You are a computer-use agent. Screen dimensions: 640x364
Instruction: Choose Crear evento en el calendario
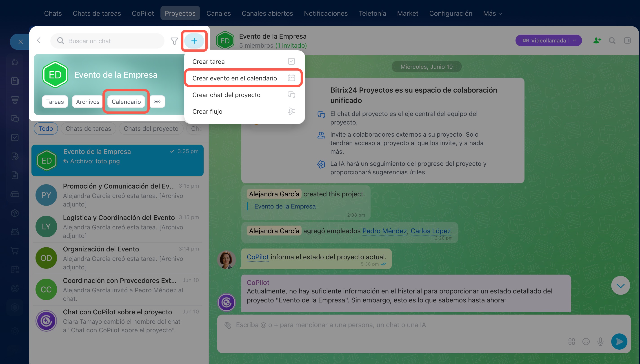pyautogui.click(x=244, y=78)
